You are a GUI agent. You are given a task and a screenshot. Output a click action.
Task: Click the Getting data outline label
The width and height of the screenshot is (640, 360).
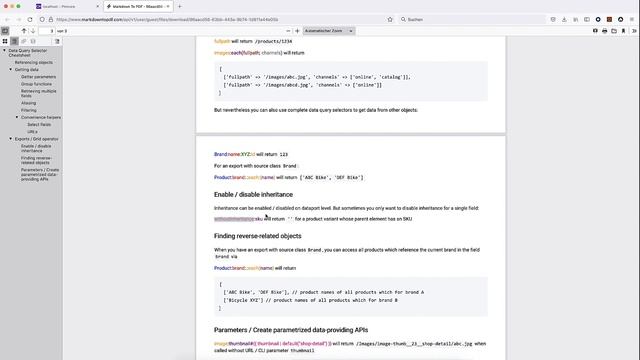pyautogui.click(x=27, y=70)
